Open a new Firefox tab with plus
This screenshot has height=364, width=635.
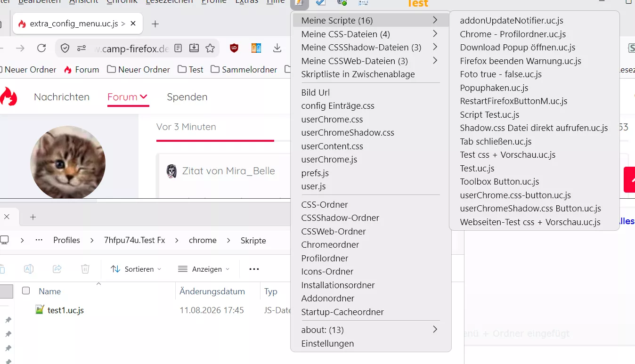(155, 24)
